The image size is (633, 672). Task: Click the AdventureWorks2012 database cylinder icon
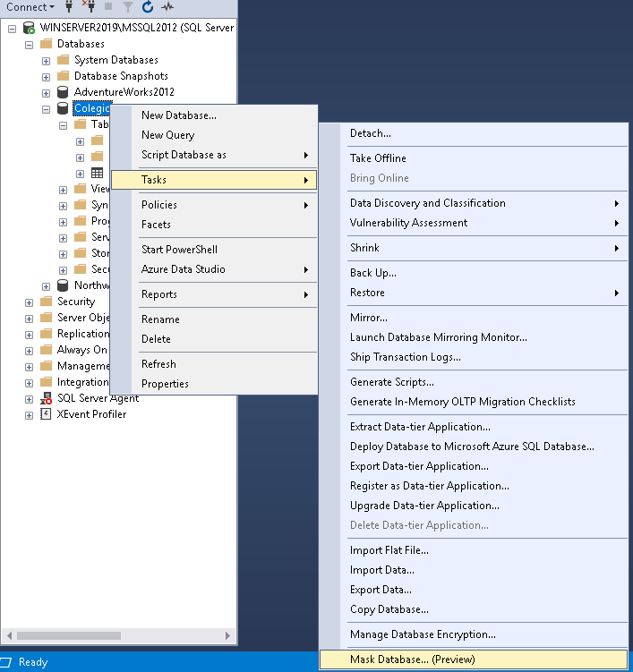63,92
